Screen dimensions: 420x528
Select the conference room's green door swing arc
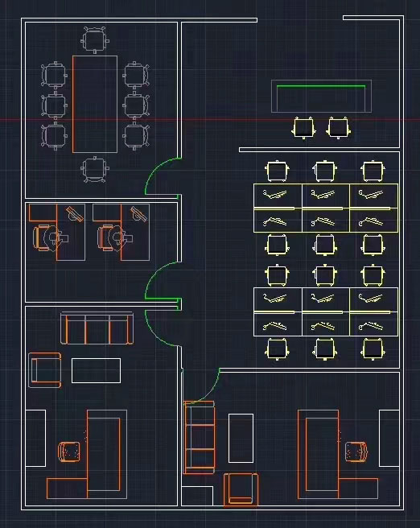click(163, 175)
